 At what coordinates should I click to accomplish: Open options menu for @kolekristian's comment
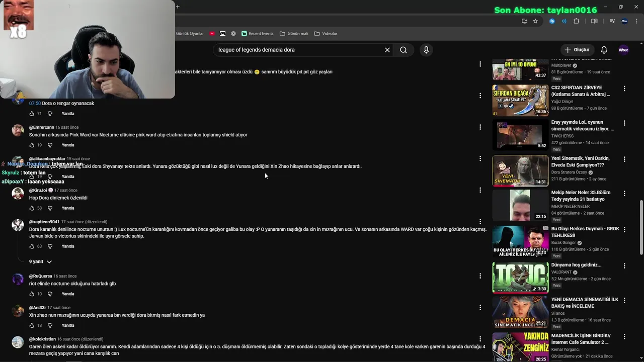tap(480, 339)
